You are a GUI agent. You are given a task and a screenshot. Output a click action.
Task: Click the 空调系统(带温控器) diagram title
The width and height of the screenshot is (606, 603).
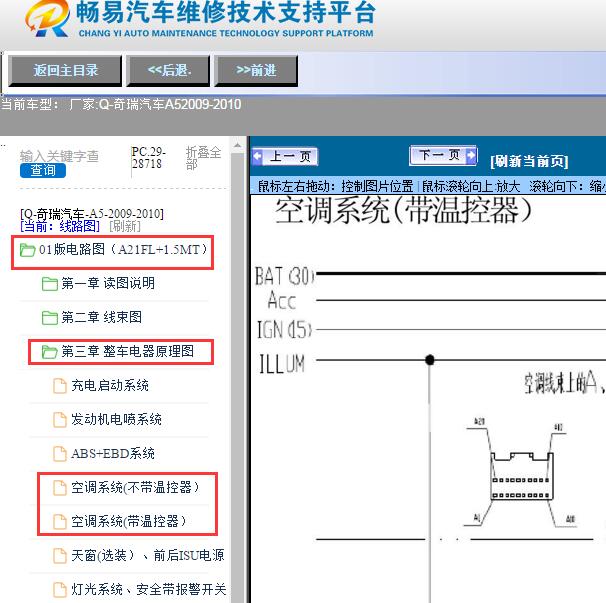(403, 210)
